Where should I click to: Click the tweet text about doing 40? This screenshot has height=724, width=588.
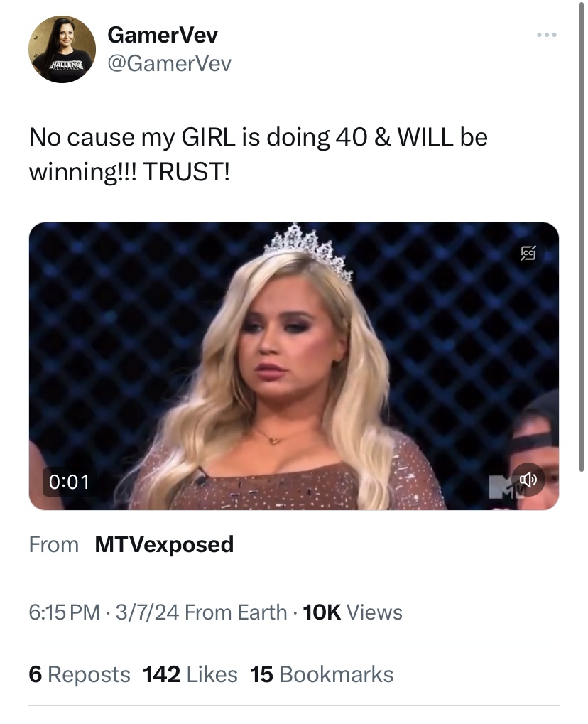click(258, 154)
